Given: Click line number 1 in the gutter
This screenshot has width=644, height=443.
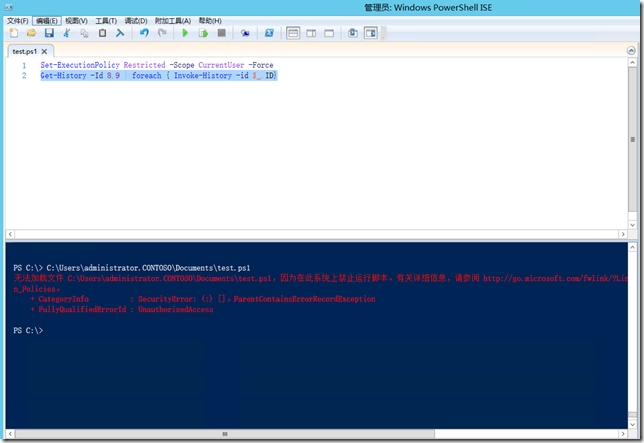Looking at the screenshot, I should point(24,65).
